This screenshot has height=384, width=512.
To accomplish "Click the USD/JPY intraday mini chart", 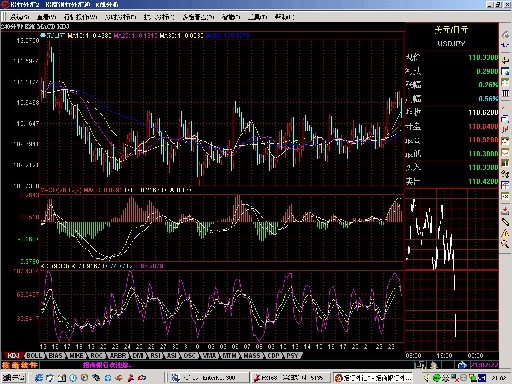I will coord(452,270).
